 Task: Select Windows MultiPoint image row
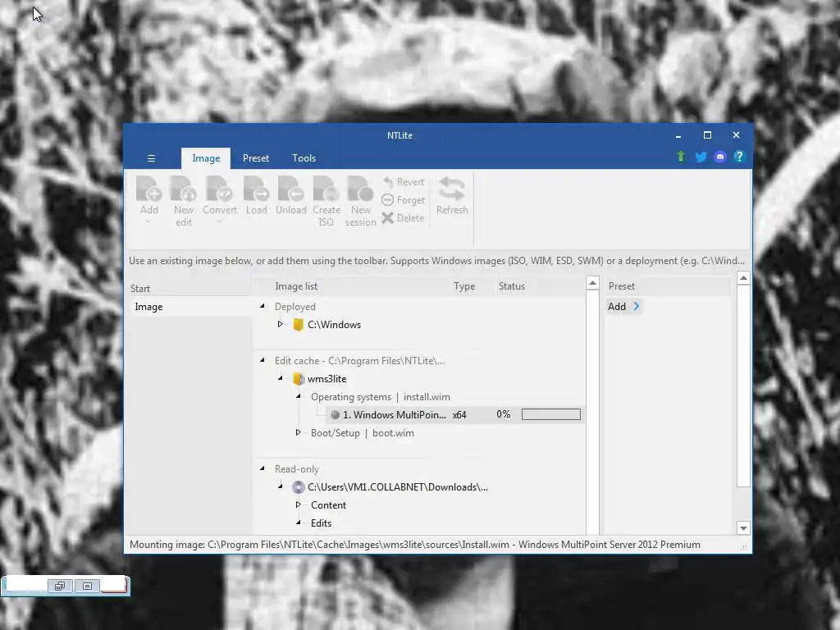(x=454, y=414)
